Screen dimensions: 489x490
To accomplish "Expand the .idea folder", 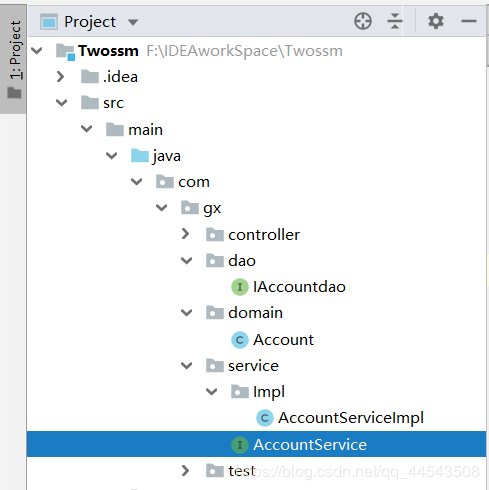I will click(60, 77).
